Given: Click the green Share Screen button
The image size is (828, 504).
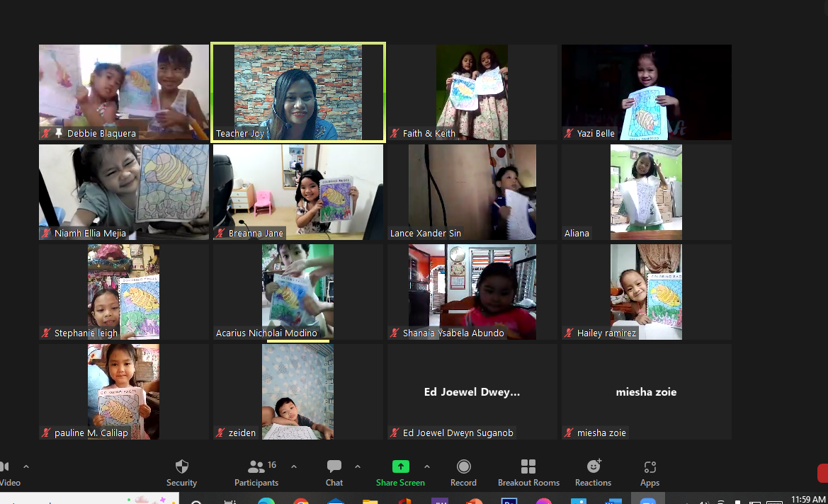Looking at the screenshot, I should (x=400, y=474).
